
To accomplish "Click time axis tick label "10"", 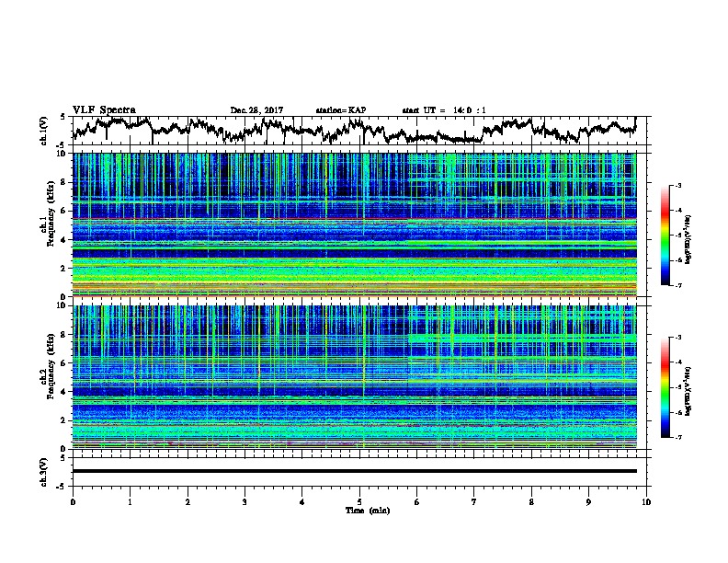I will pyautogui.click(x=646, y=502).
